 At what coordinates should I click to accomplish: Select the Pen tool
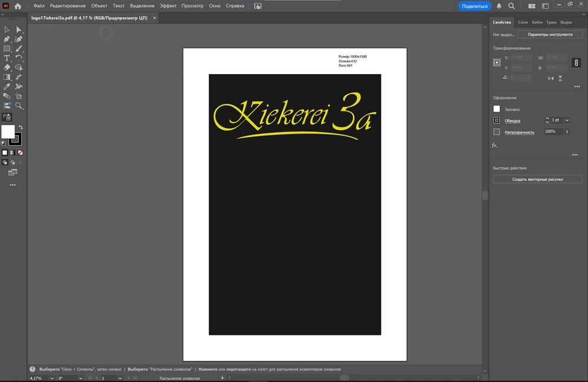(7, 39)
